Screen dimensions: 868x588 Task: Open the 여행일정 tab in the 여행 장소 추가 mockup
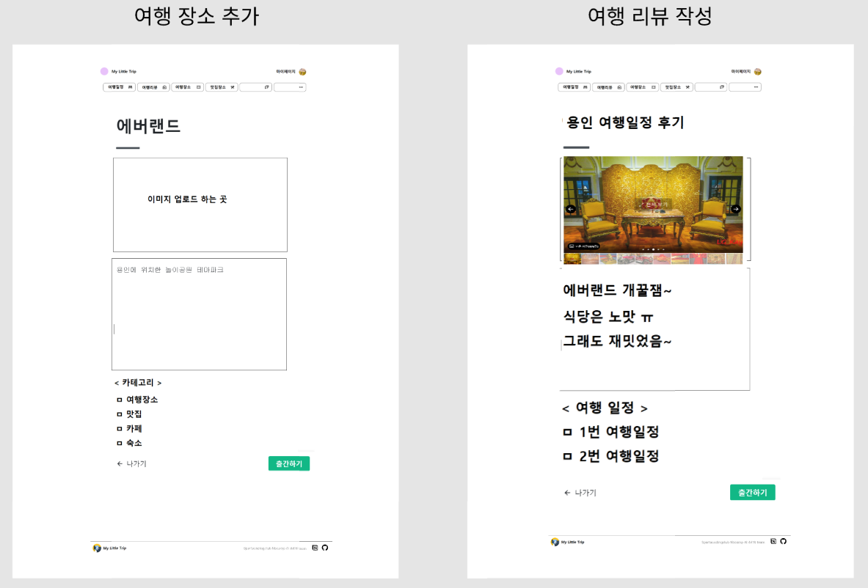[x=119, y=87]
